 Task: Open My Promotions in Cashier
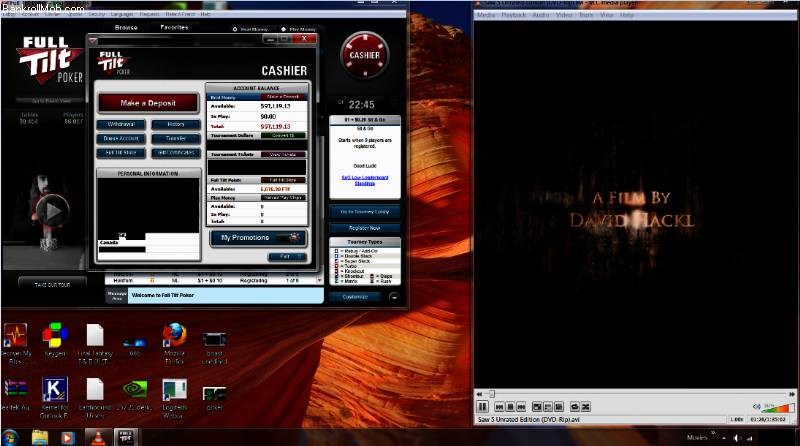pyautogui.click(x=258, y=238)
